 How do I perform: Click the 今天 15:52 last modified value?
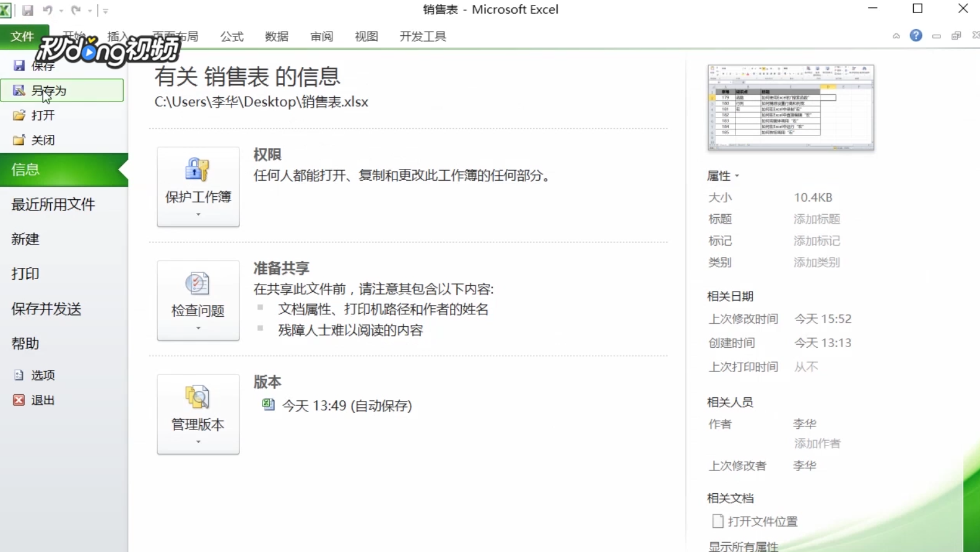[x=823, y=319]
